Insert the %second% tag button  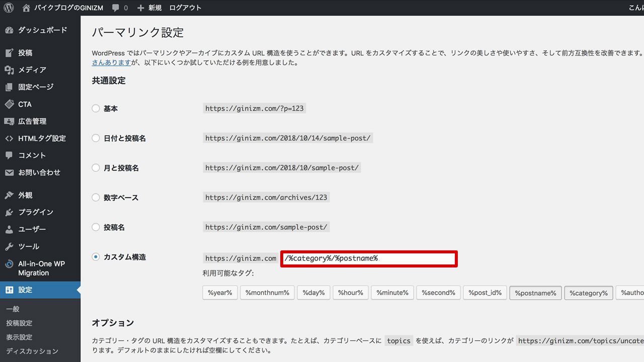[x=438, y=293]
